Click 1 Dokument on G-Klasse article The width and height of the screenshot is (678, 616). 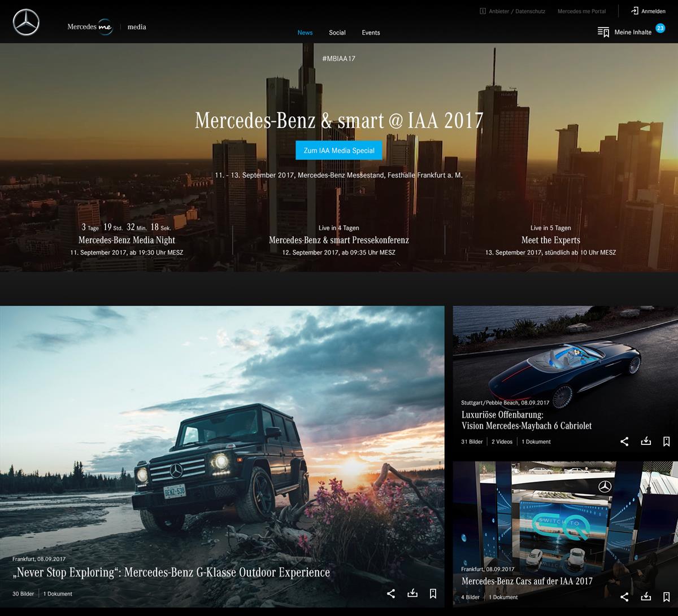(58, 594)
